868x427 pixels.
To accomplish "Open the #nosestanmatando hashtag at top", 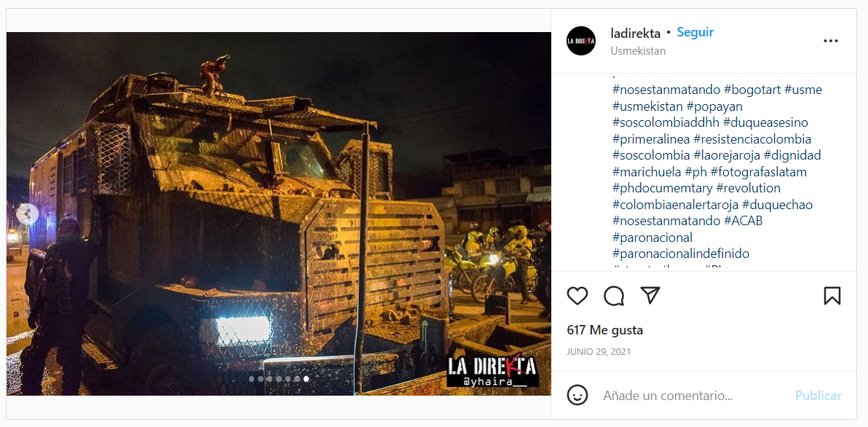I will (666, 90).
